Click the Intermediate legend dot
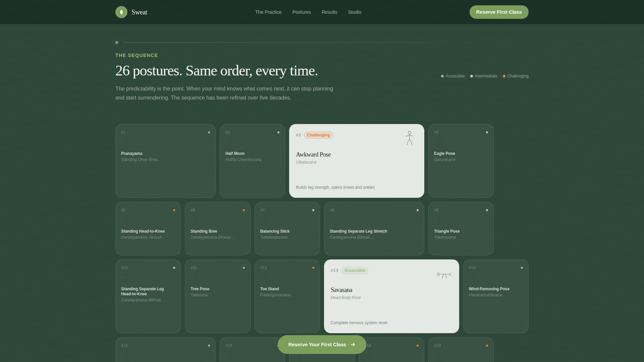The image size is (644, 362). (x=471, y=76)
